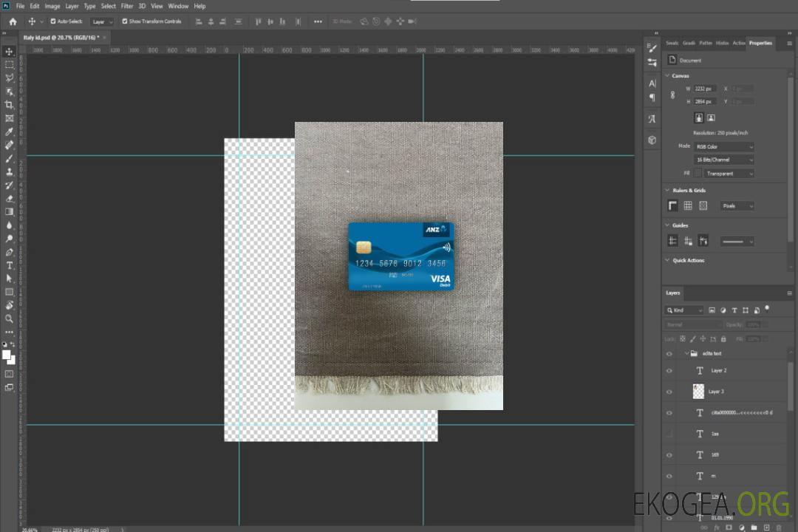Toggle the Auto-Select checkbox
798x532 pixels.
(x=53, y=21)
